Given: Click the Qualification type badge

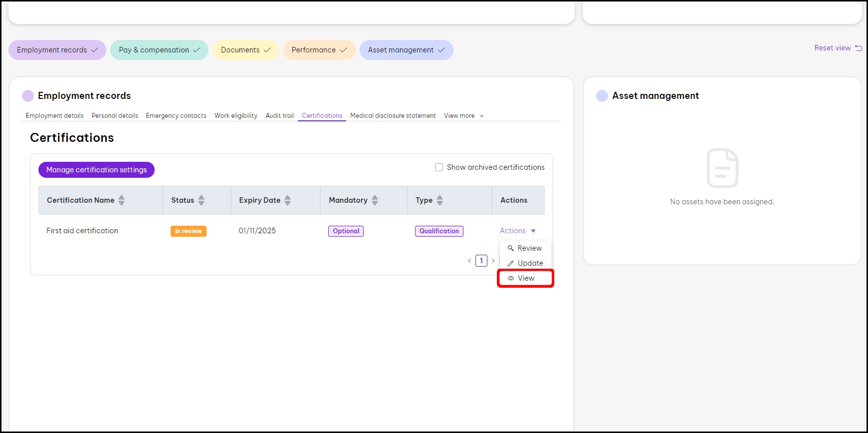Looking at the screenshot, I should [x=439, y=231].
